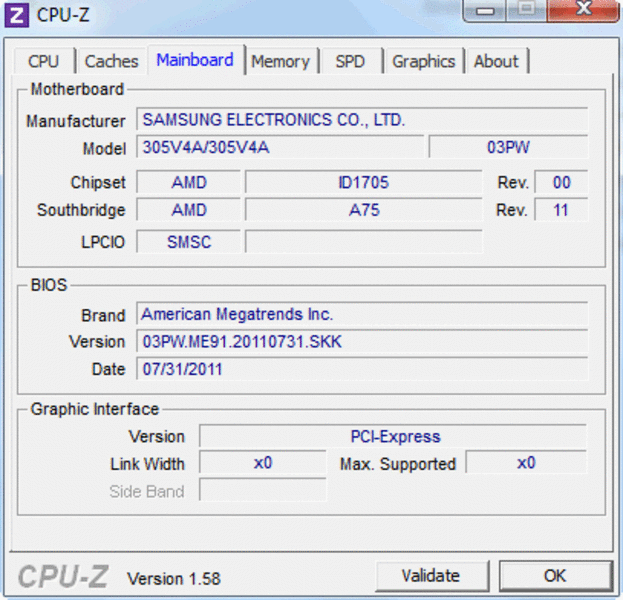Open the Caches tab

tap(112, 61)
